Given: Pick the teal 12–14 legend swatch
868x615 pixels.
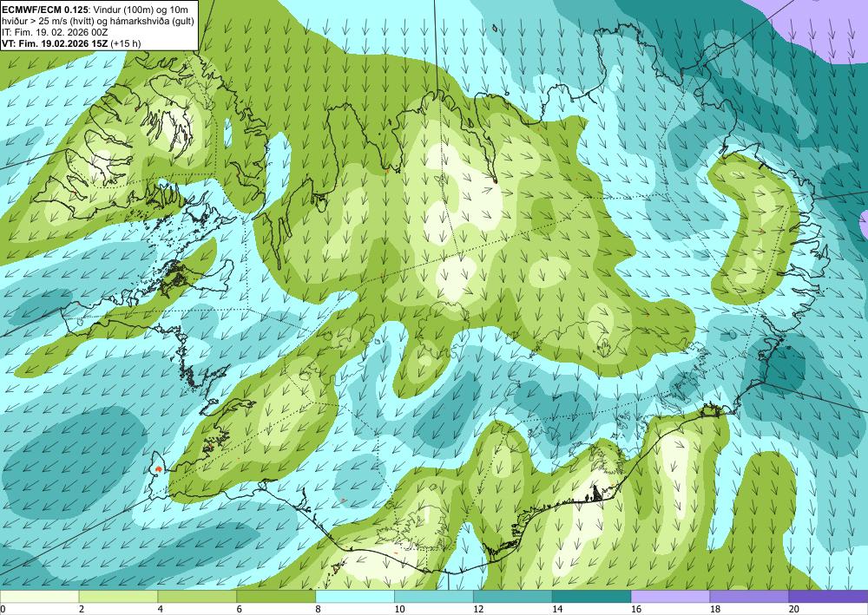Looking at the screenshot, I should [513, 596].
